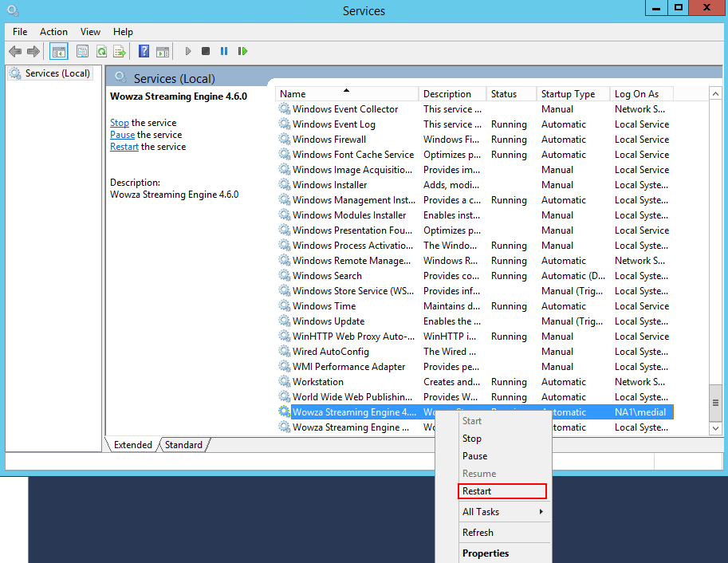Viewport: 728px width, 563px height.
Task: Sort by the Status column header
Action: (511, 94)
